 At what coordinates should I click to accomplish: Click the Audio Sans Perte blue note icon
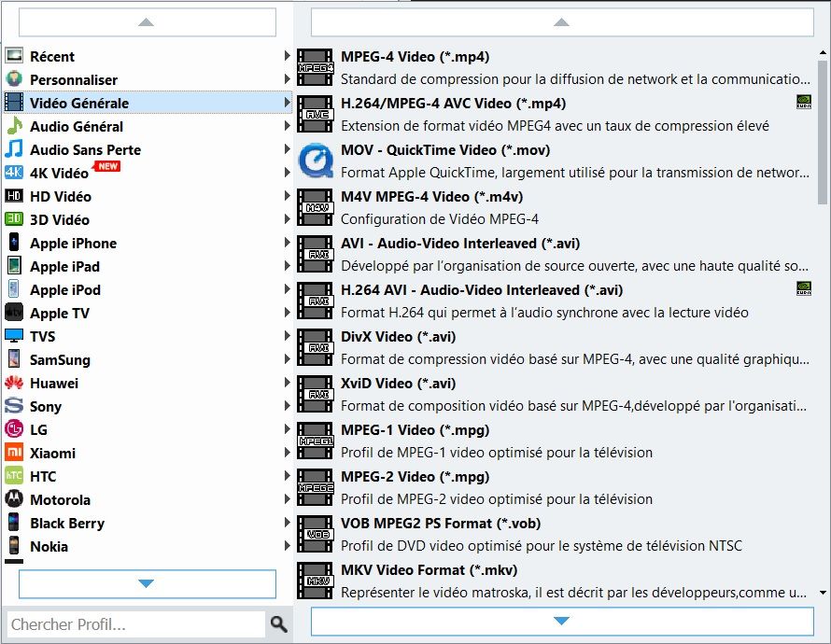(14, 148)
